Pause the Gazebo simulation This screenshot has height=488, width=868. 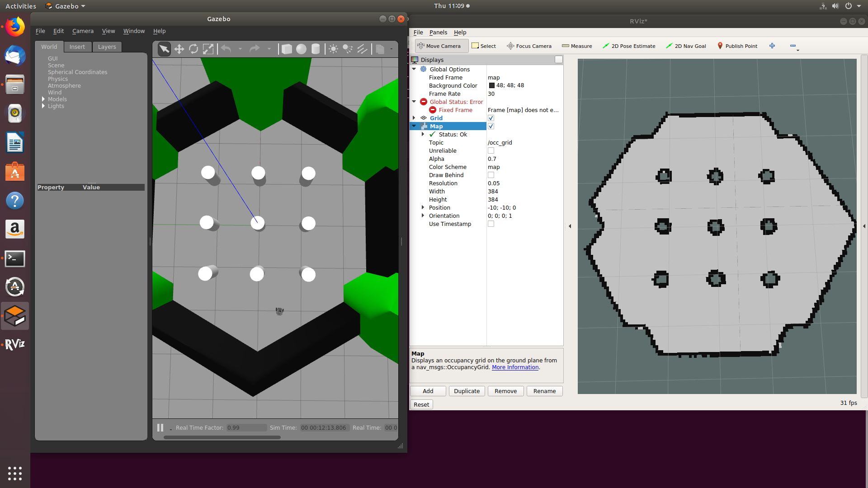(160, 427)
